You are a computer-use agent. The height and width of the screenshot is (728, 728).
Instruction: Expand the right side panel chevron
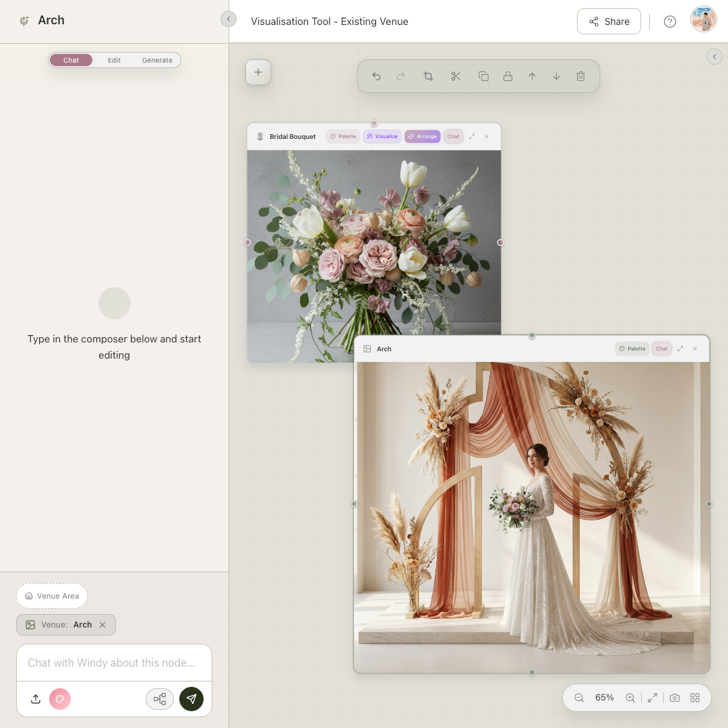pos(715,57)
